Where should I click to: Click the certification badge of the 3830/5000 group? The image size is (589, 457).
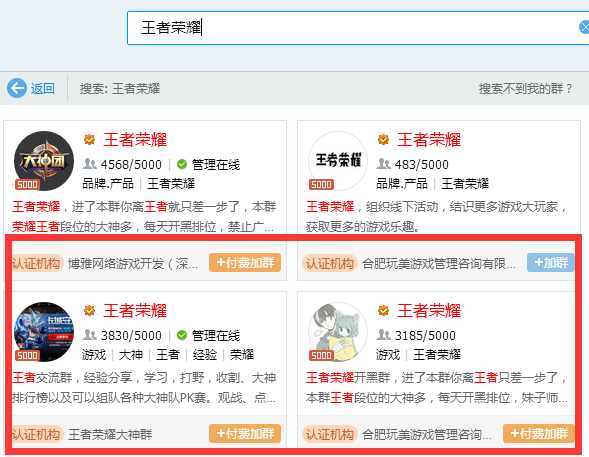pos(89,311)
